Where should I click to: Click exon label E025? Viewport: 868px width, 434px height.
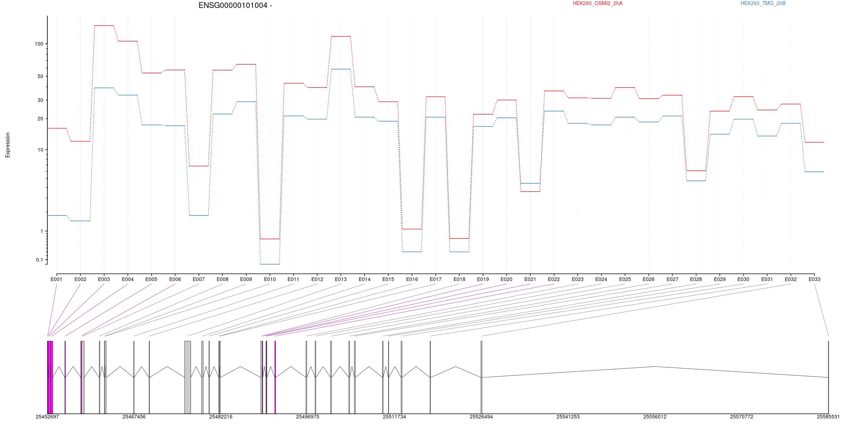pos(625,279)
